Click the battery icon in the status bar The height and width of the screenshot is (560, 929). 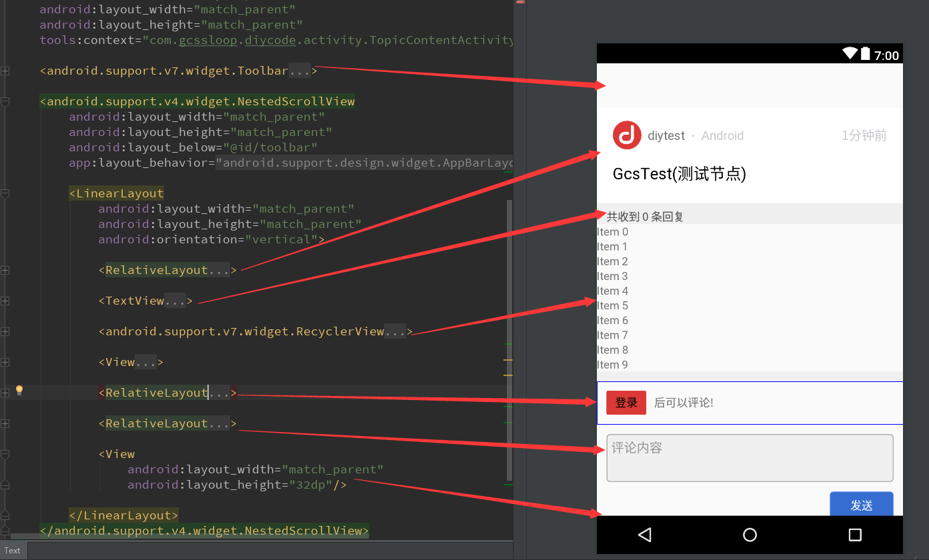865,54
